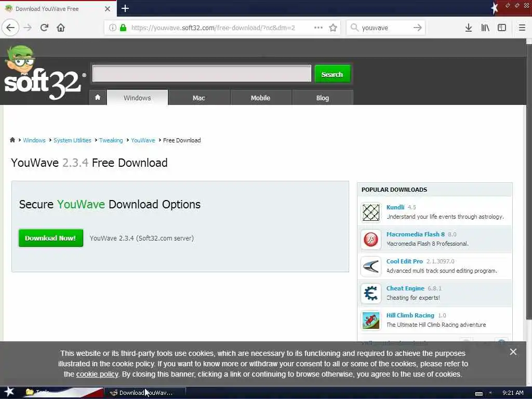The width and height of the screenshot is (532, 399).
Task: Dismiss the cookie banner with X
Action: 513,352
